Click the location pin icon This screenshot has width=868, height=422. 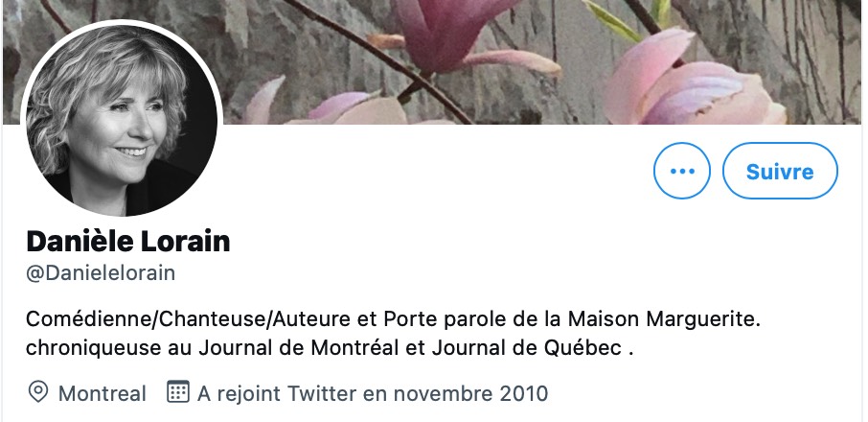pos(37,392)
